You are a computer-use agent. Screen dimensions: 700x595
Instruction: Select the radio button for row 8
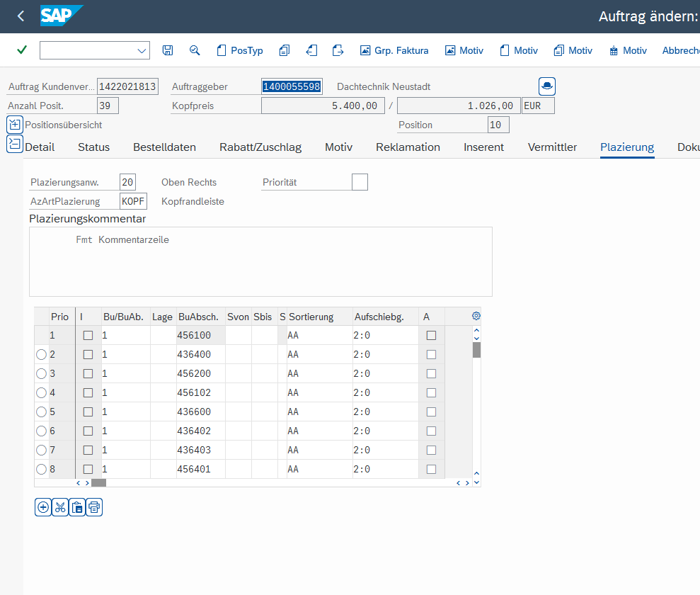[41, 470]
